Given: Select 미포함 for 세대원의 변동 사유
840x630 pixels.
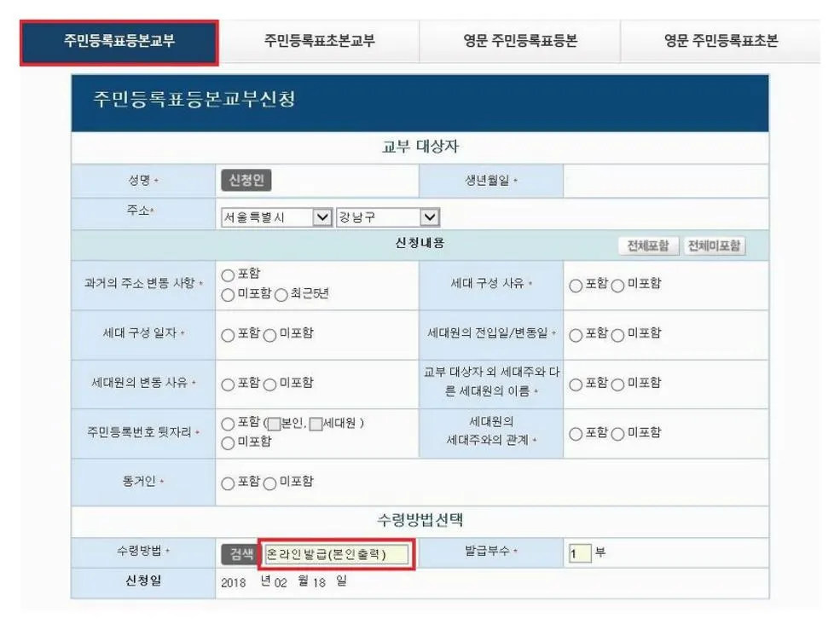Looking at the screenshot, I should click(x=270, y=384).
